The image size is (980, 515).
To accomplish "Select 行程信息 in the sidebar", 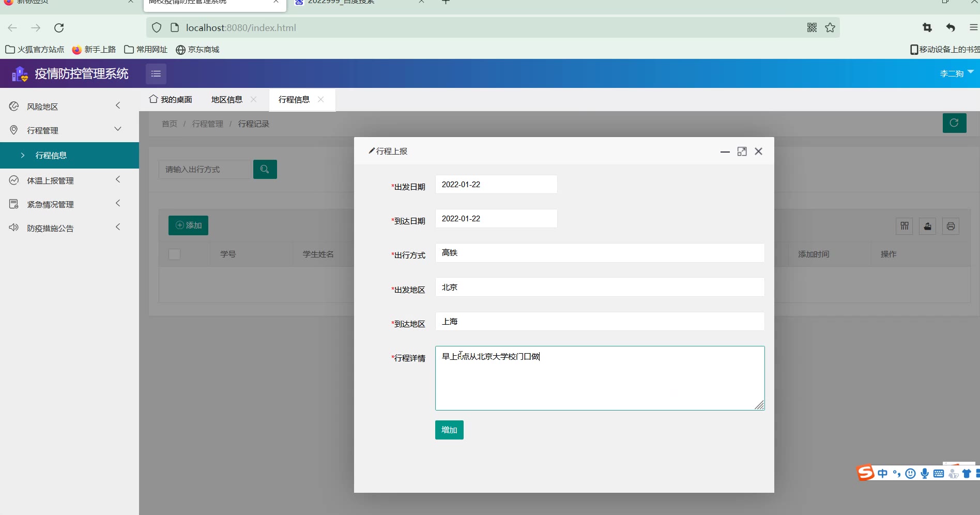I will (69, 155).
